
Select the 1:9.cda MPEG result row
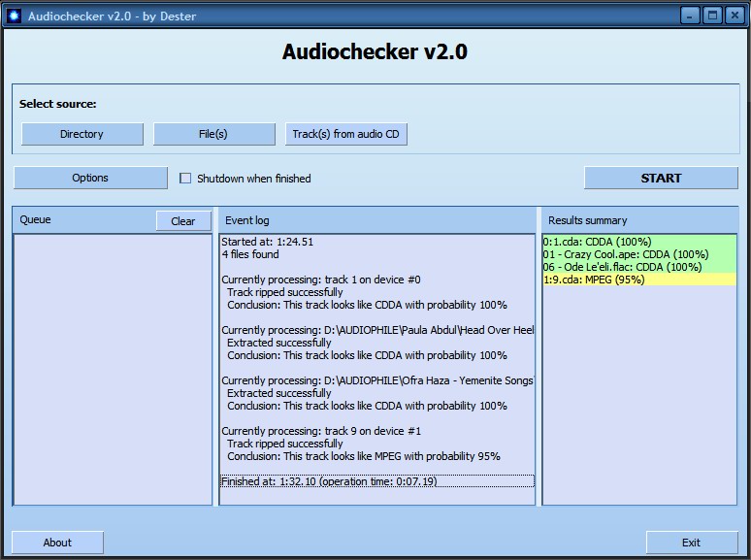[594, 280]
